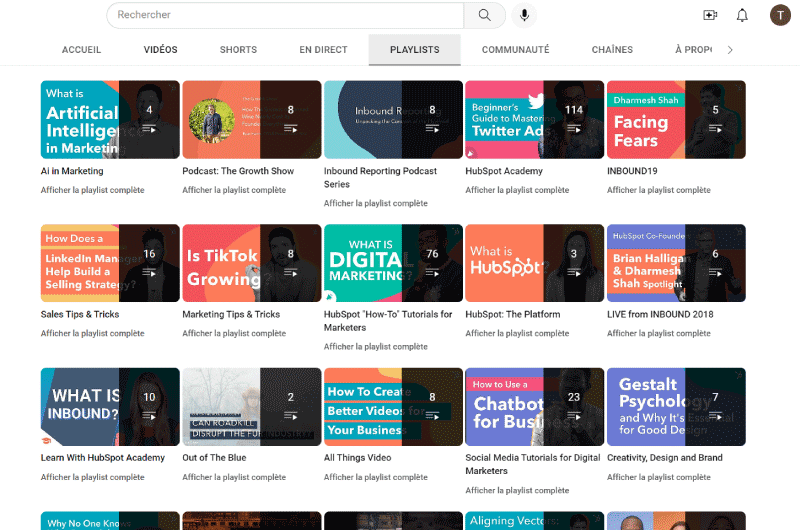The height and width of the screenshot is (530, 800).
Task: Afficher la playlist complète for AI in Marketing
Action: point(92,190)
